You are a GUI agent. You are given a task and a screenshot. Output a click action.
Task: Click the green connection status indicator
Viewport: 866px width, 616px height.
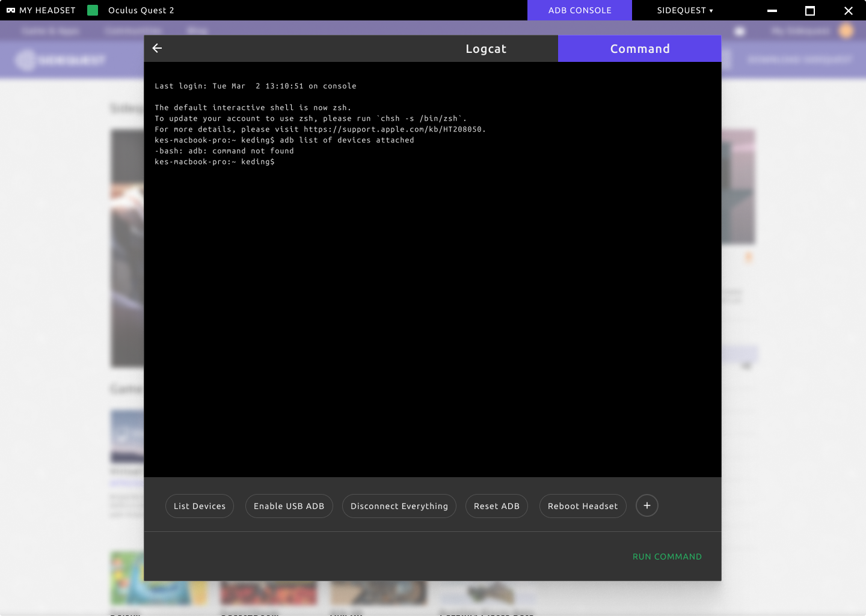[93, 10]
